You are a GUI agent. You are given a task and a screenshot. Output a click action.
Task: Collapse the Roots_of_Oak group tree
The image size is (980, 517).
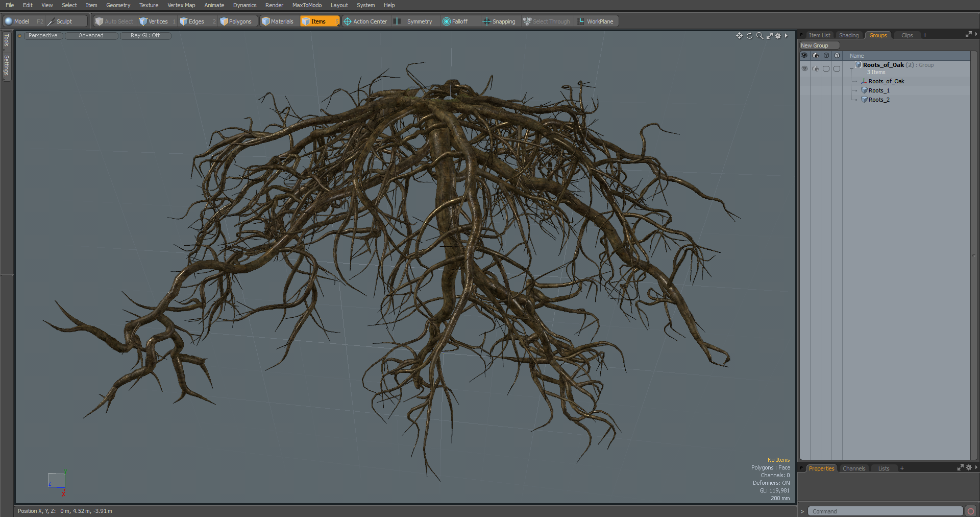click(851, 67)
